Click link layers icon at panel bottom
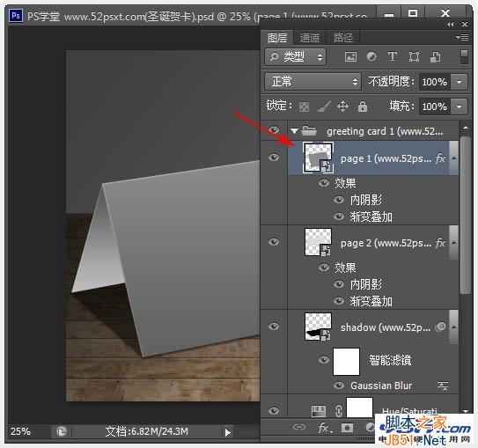 298,427
